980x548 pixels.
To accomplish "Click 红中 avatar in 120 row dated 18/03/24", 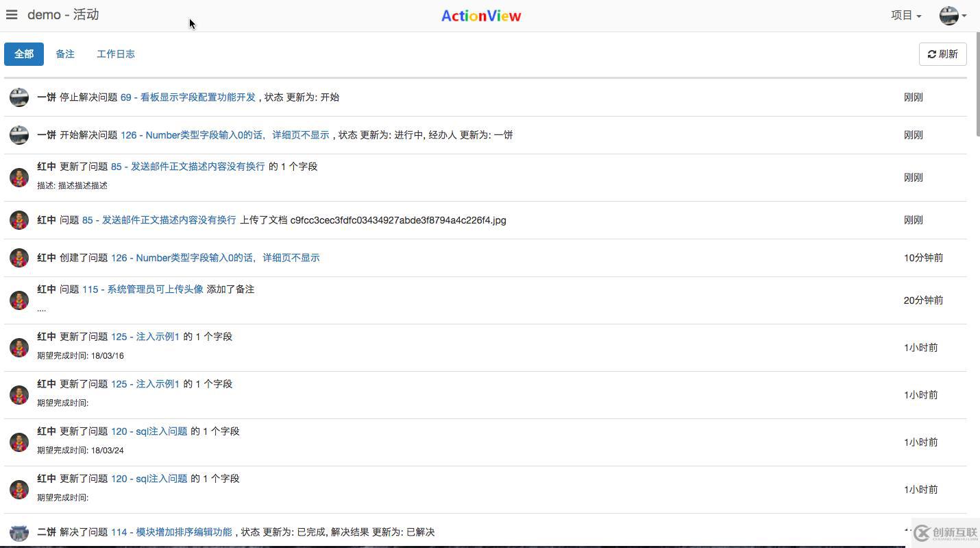I will [x=19, y=442].
